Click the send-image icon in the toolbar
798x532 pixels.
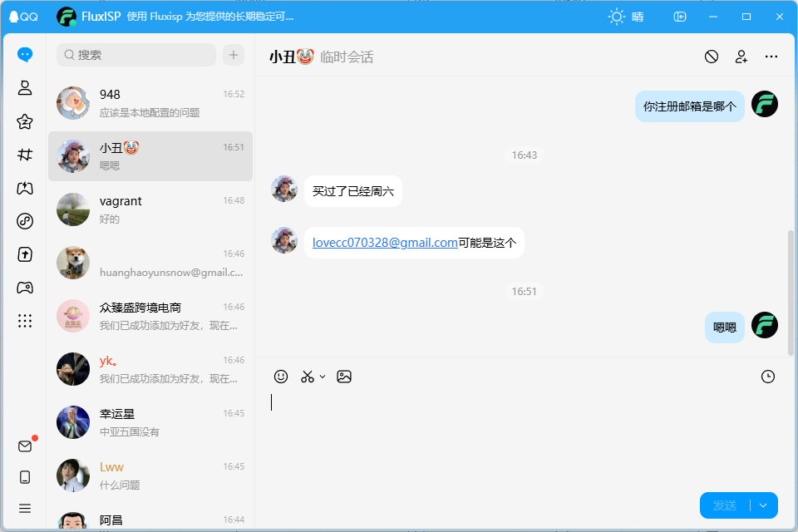click(344, 377)
